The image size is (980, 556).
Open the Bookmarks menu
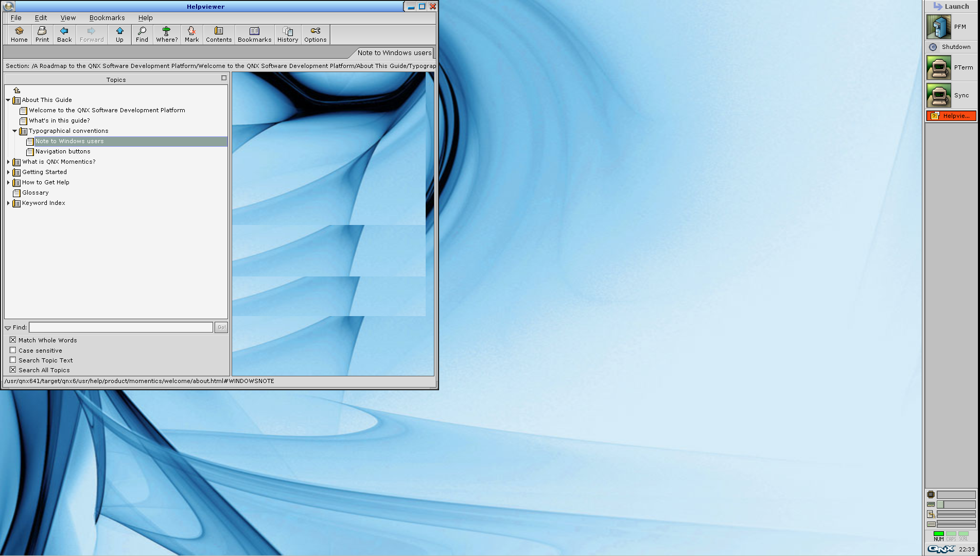point(107,18)
